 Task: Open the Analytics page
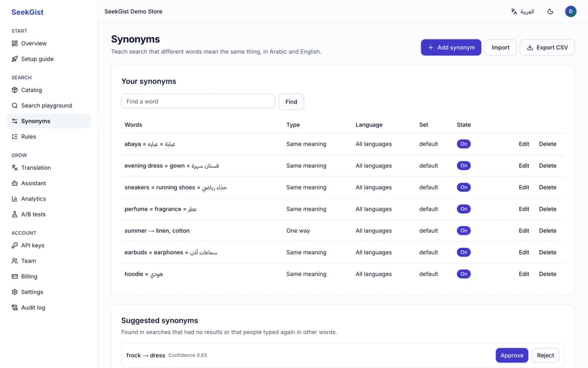[49, 199]
